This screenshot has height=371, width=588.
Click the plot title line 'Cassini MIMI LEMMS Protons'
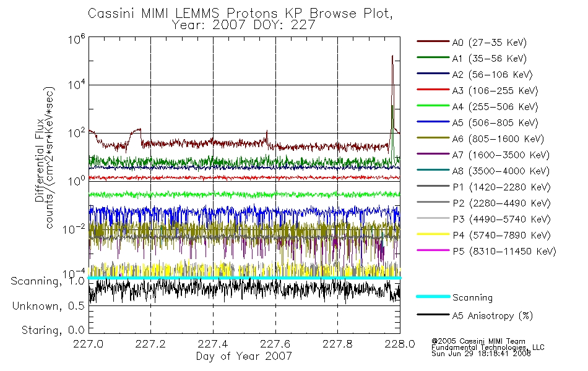tap(240, 14)
